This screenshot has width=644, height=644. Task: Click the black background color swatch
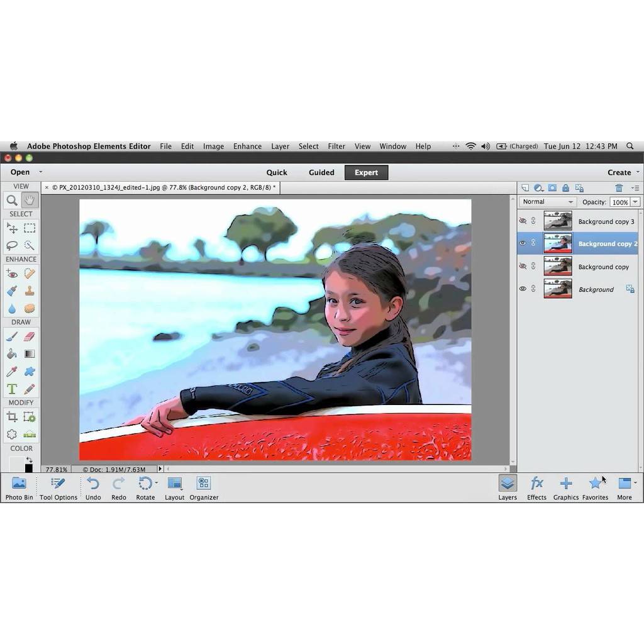tap(29, 469)
